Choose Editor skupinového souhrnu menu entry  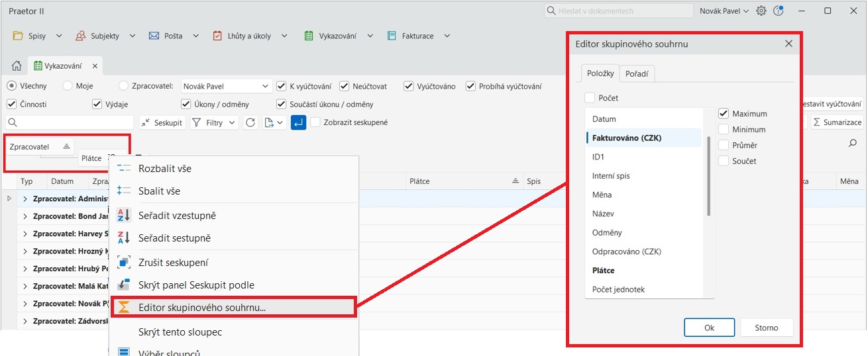pos(234,308)
